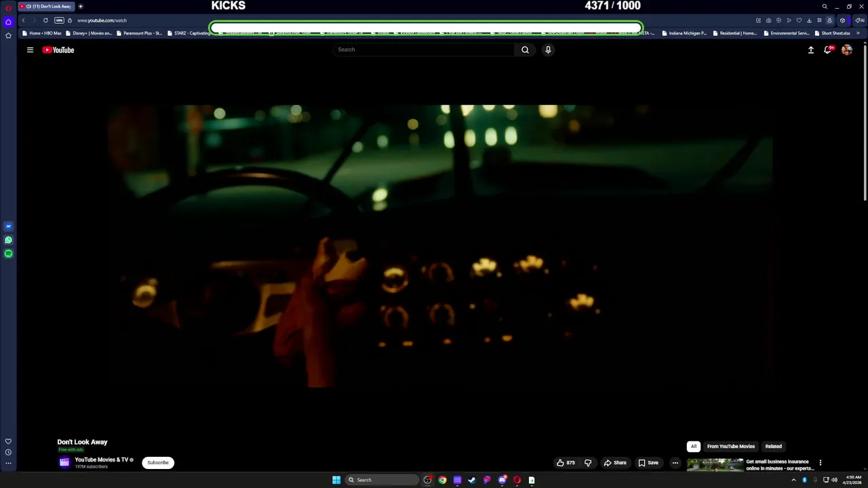
Task: Open the Environmental Servi... bookmark
Action: (787, 33)
